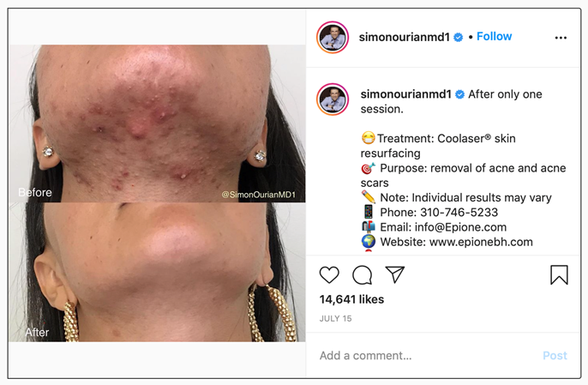The image size is (588, 385).
Task: Like the post with heart icon
Action: click(329, 274)
